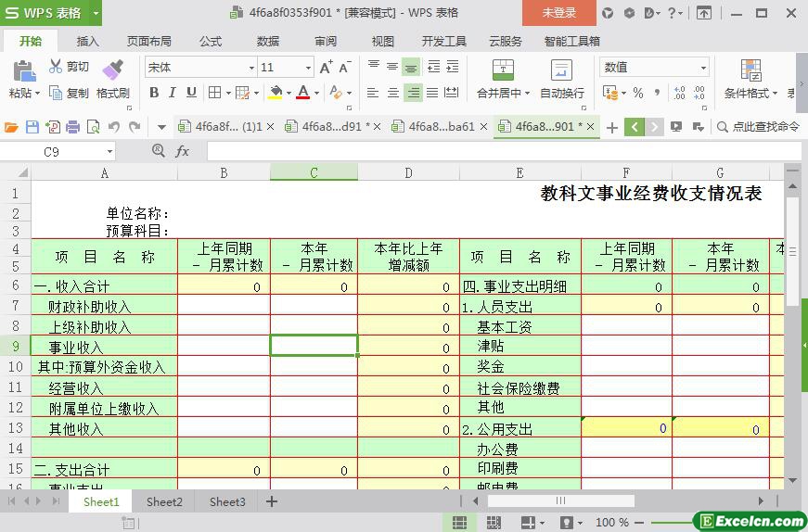The image size is (808, 532).
Task: Toggle Bold formatting
Action: (x=154, y=93)
